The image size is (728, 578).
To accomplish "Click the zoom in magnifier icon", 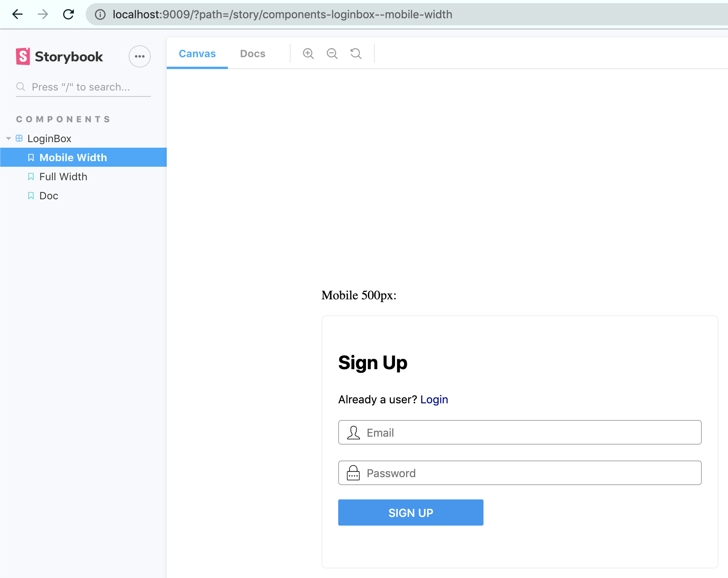I will (x=308, y=54).
